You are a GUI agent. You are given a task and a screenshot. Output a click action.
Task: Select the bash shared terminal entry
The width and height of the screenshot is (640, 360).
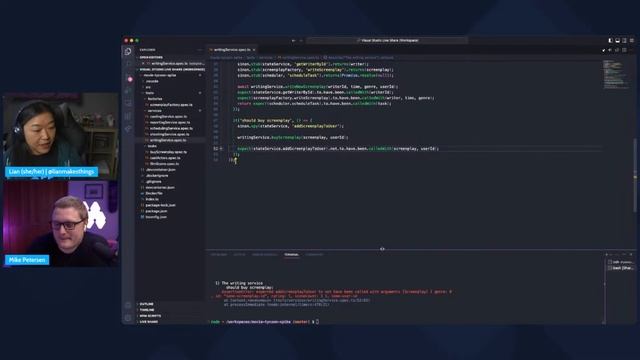pos(620,268)
